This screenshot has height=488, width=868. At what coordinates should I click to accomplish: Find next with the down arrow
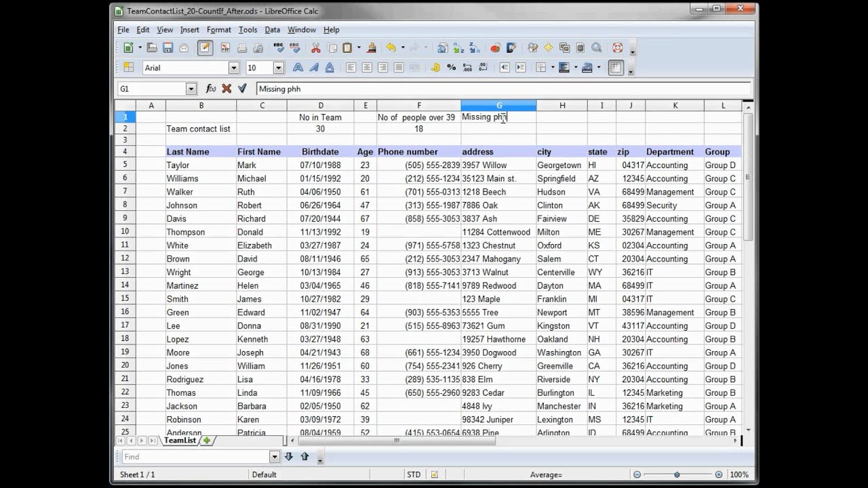289,457
